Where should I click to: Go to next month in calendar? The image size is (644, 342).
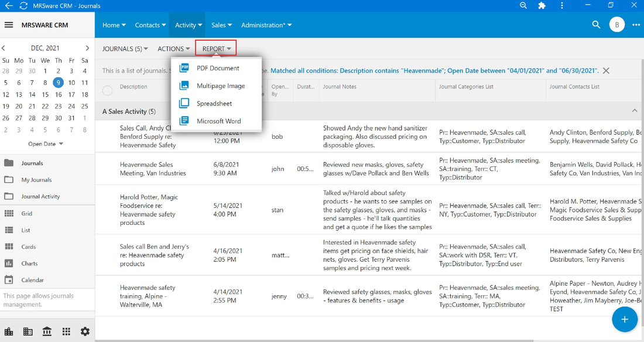pyautogui.click(x=87, y=48)
